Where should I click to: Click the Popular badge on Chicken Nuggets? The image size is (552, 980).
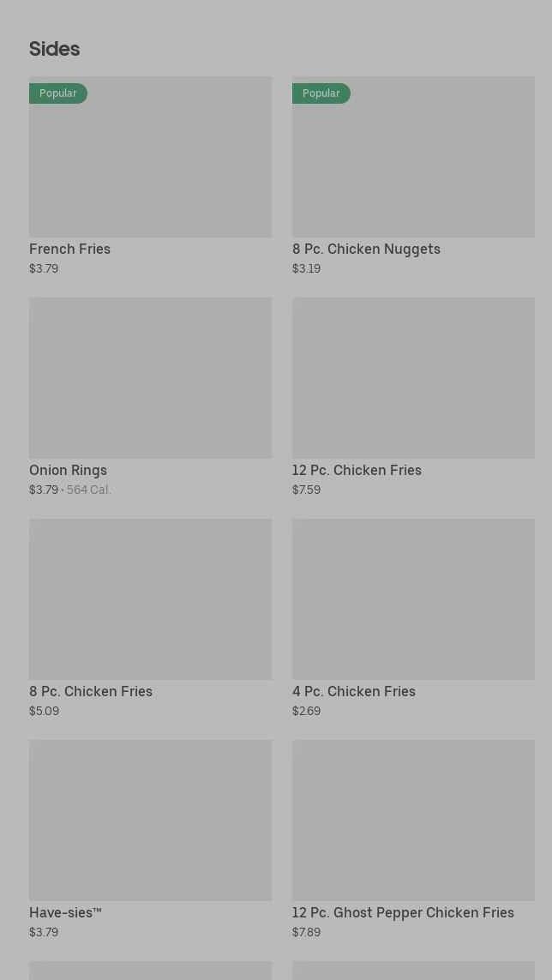tap(321, 93)
